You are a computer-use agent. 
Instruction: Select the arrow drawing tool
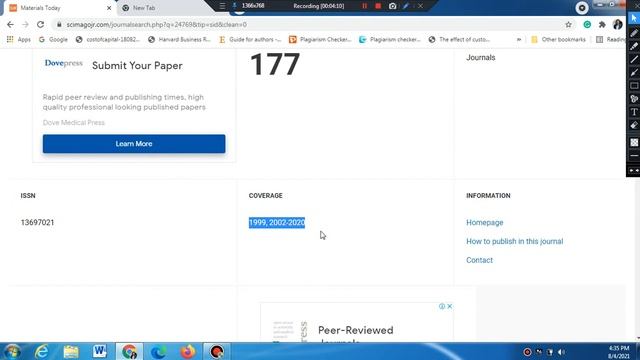point(633,73)
